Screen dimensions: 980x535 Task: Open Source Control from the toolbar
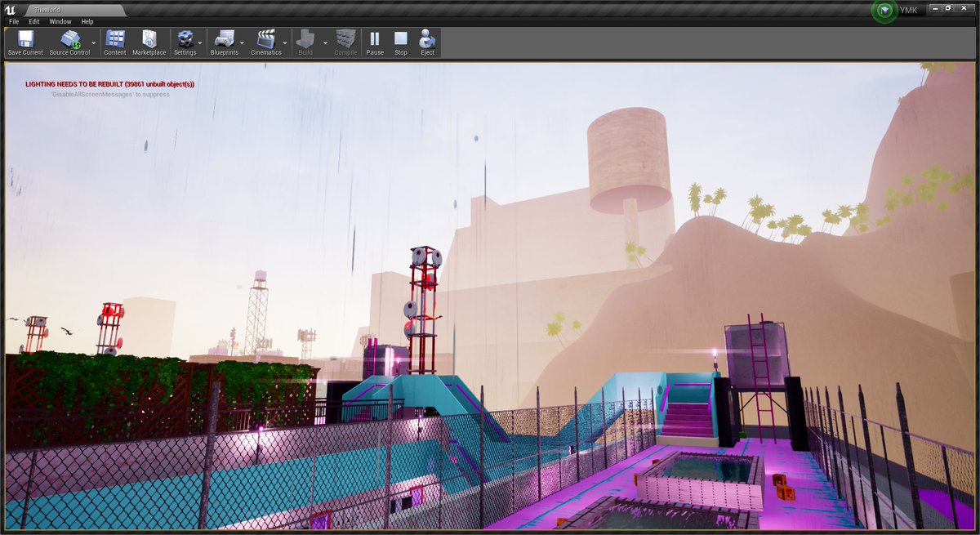click(x=69, y=43)
